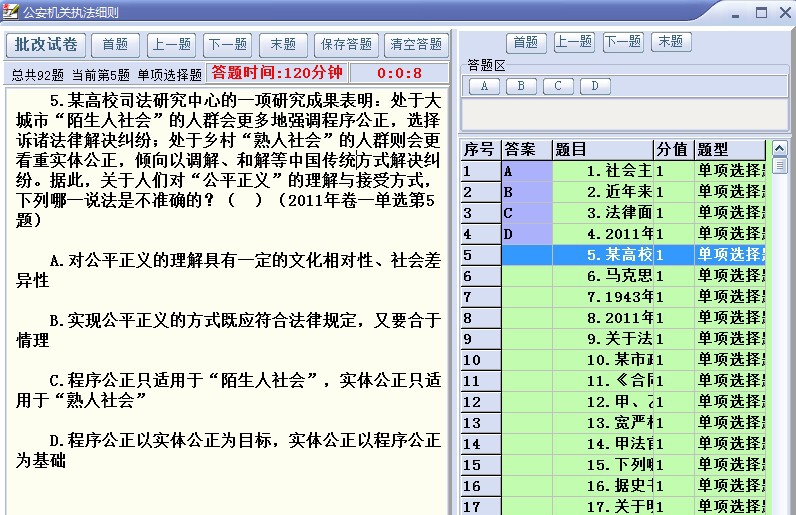Image resolution: width=796 pixels, height=515 pixels.
Task: Click right-panel 上一题 button
Action: 574,42
